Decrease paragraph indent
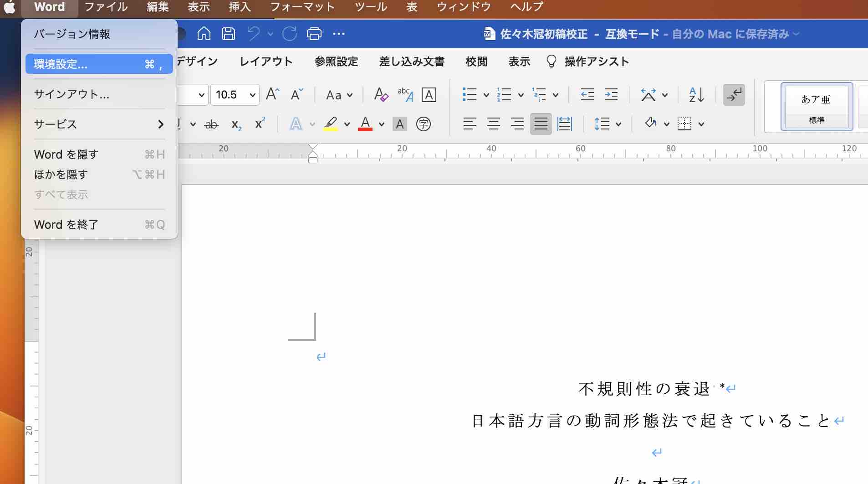Image resolution: width=868 pixels, height=484 pixels. coord(587,95)
